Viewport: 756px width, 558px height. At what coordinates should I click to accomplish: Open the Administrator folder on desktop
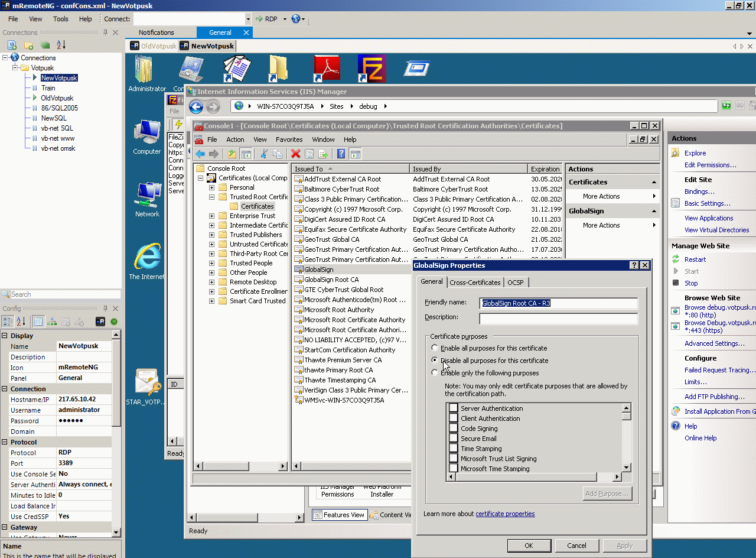146,74
